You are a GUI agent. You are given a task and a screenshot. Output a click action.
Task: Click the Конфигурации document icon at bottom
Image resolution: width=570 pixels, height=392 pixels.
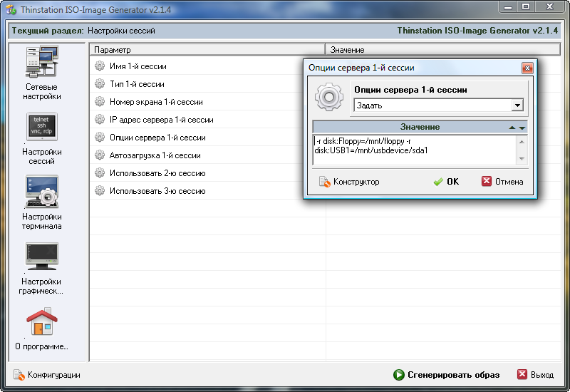click(x=19, y=375)
